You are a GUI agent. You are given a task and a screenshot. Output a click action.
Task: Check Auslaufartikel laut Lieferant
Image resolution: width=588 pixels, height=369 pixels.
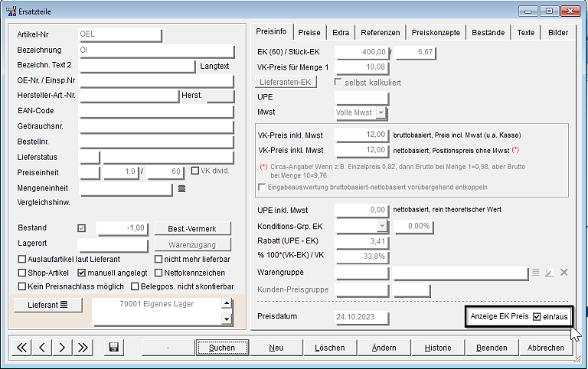click(22, 259)
